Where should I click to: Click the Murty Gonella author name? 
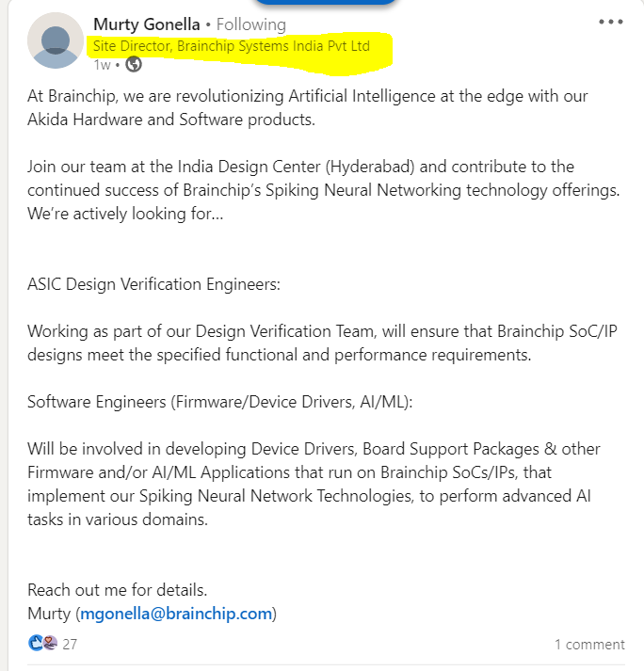point(146,24)
